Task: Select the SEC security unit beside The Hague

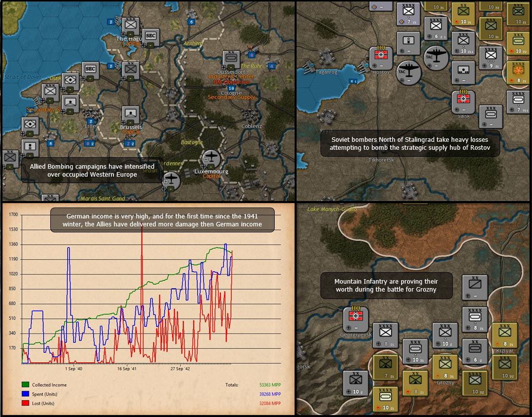Action: coord(151,38)
